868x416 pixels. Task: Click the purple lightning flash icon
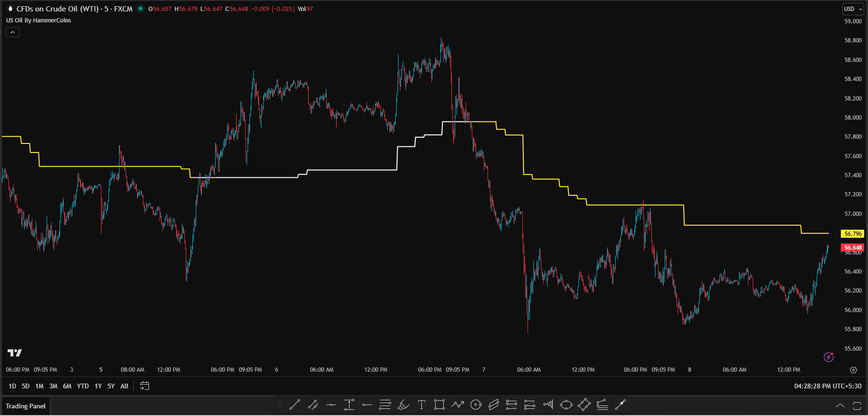coord(828,357)
